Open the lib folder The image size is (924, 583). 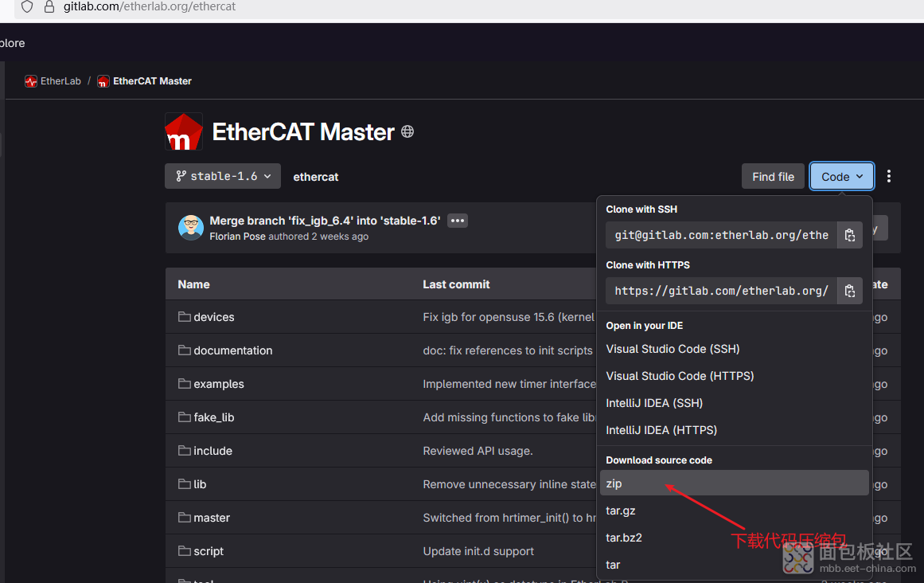pyautogui.click(x=200, y=484)
